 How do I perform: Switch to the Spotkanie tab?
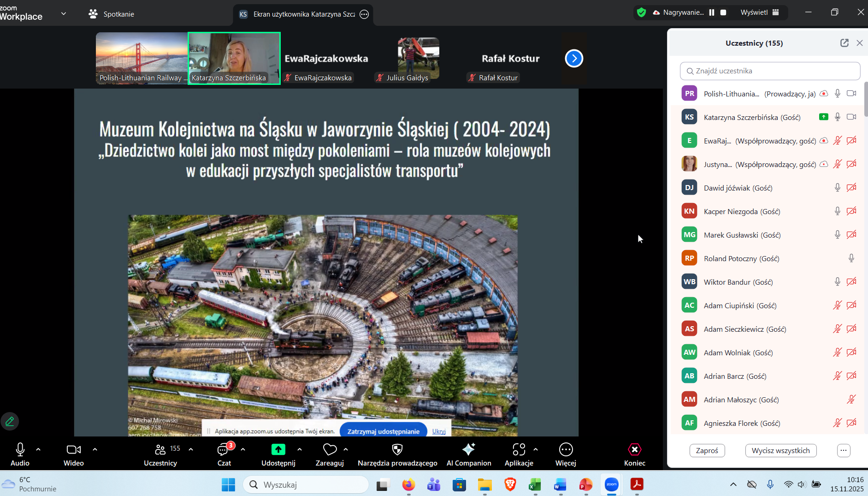(x=112, y=14)
